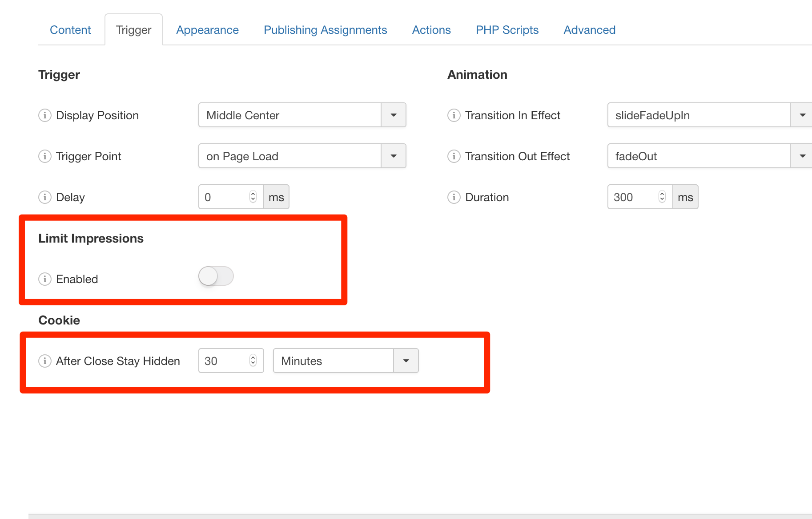Click info icon beside Limit Impressions Enabled
Image resolution: width=812 pixels, height=519 pixels.
[x=44, y=279]
